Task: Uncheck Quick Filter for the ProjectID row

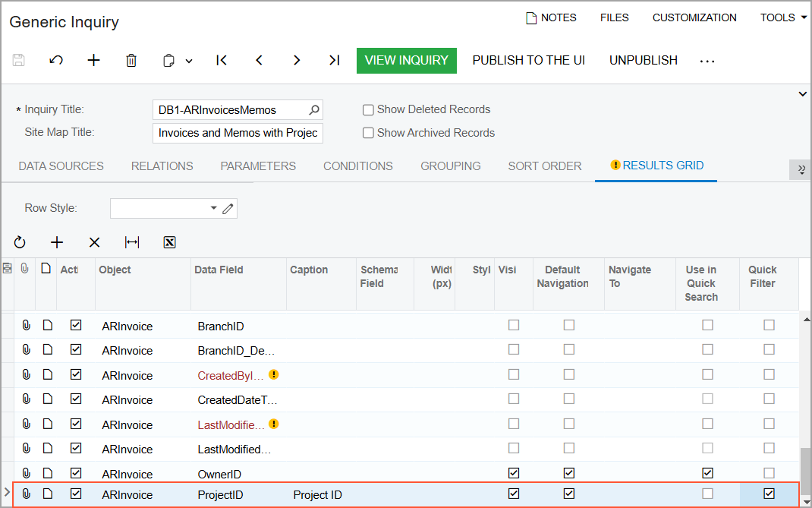Action: (x=769, y=494)
